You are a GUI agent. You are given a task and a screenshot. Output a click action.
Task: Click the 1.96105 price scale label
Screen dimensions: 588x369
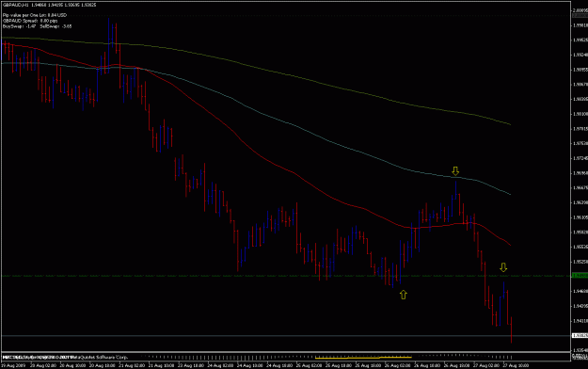pos(580,217)
